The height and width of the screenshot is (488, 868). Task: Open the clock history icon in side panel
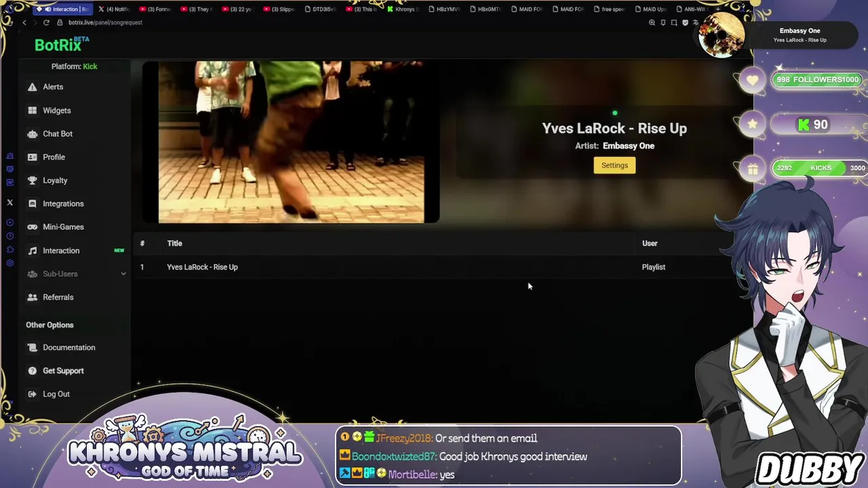tap(9, 236)
